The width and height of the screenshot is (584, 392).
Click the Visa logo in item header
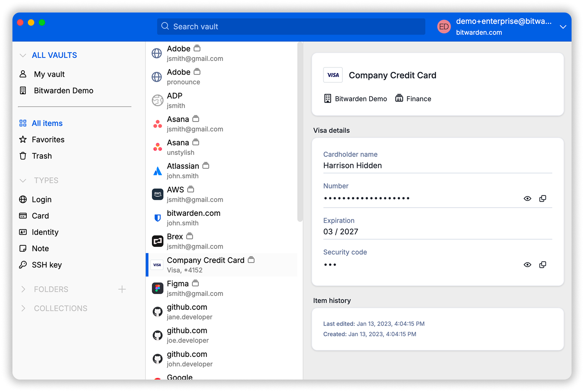333,75
